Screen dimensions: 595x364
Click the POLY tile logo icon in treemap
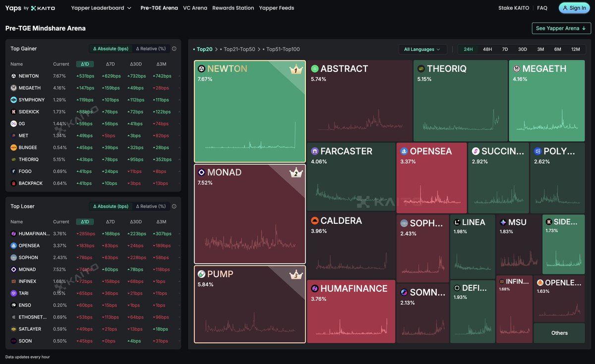click(x=537, y=151)
